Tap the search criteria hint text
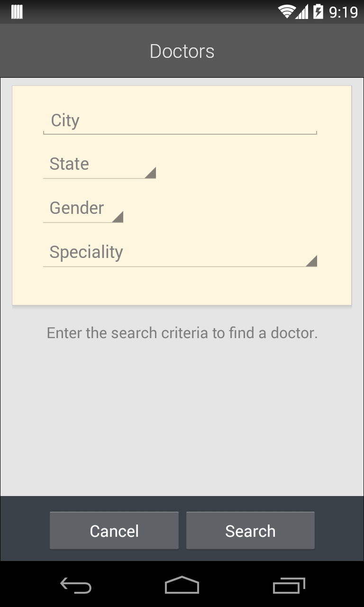364x607 pixels. [x=182, y=333]
